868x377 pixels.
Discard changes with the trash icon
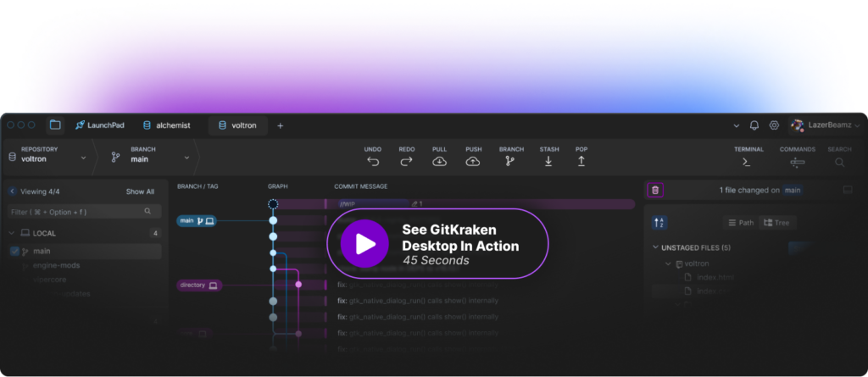(x=655, y=191)
